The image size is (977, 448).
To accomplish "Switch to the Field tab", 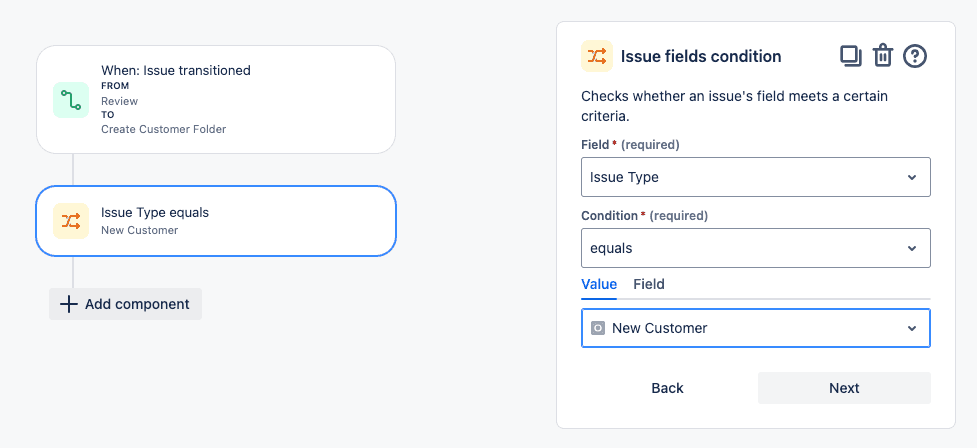I will (x=649, y=284).
